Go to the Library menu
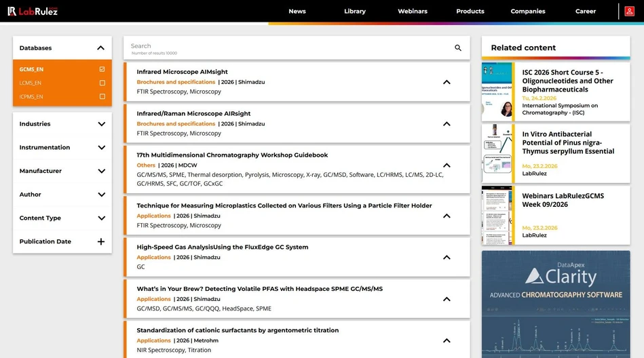 point(354,11)
